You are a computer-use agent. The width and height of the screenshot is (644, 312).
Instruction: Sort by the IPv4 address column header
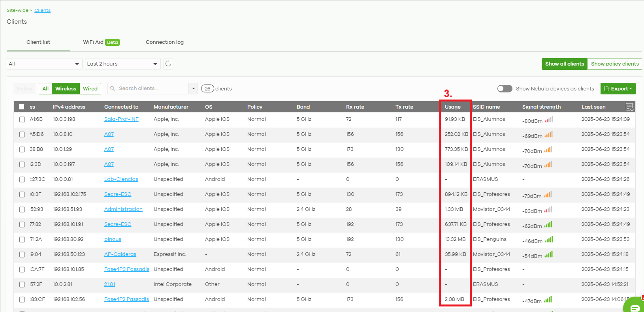pyautogui.click(x=69, y=107)
